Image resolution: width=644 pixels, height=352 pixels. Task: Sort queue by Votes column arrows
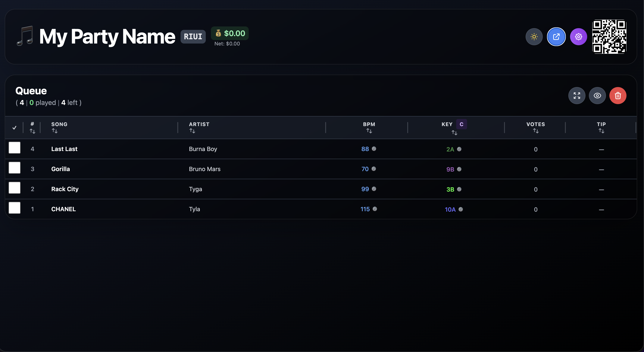[x=535, y=131]
